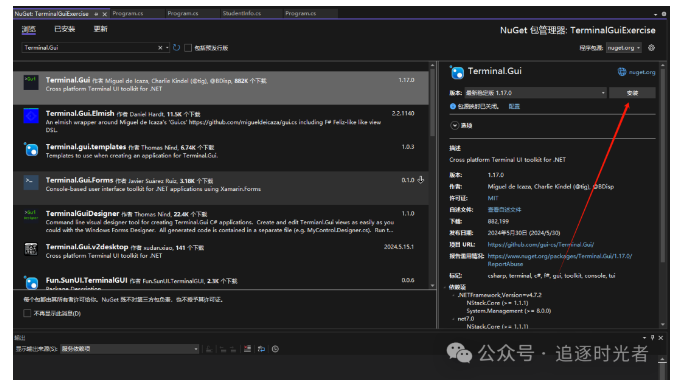
Task: Select the TerminalGuiDesigner package row
Action: [x=221, y=221]
